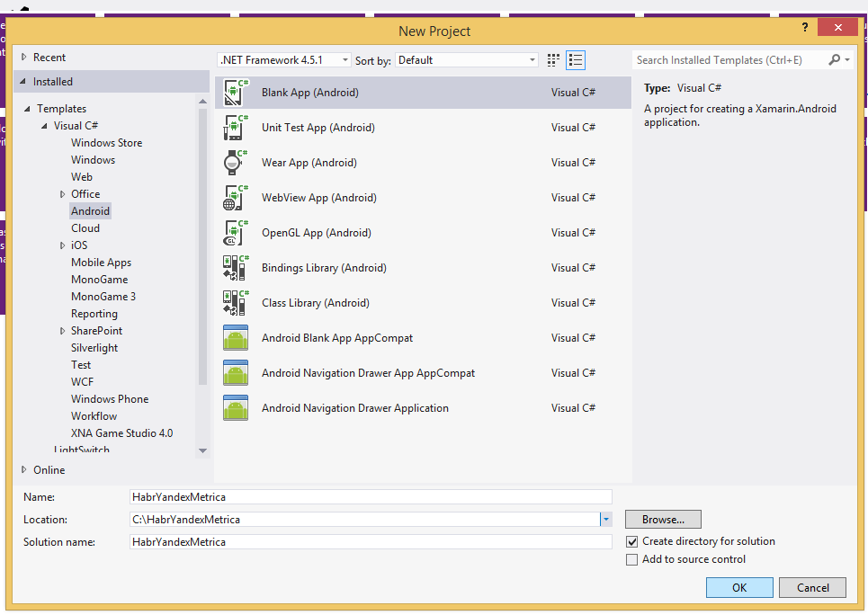Choose the Bindings Library (Android) icon
The image size is (868, 615).
pos(236,268)
